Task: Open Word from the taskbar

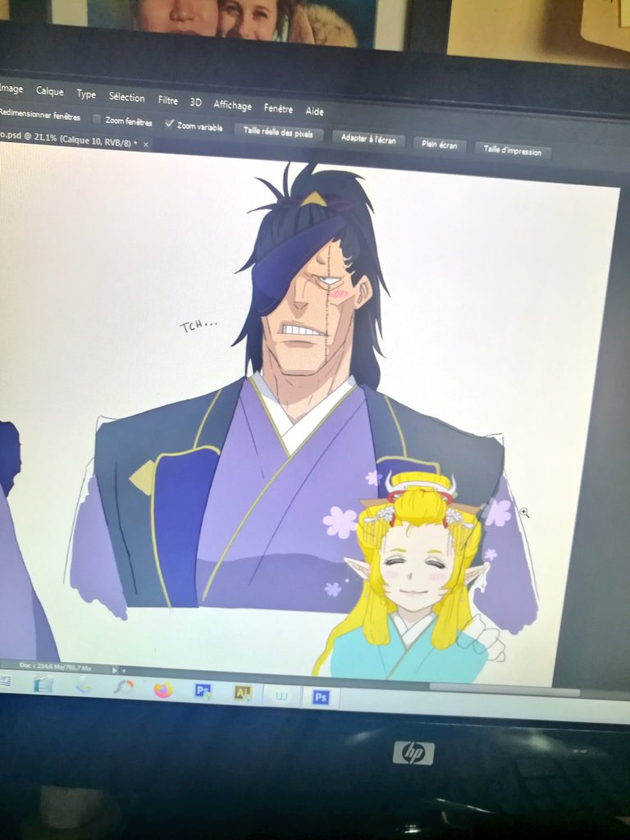Action: tap(5, 680)
